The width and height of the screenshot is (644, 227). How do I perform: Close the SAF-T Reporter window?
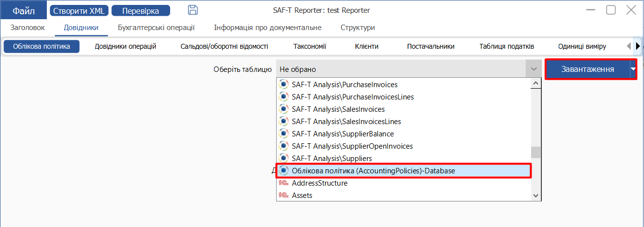(x=631, y=10)
